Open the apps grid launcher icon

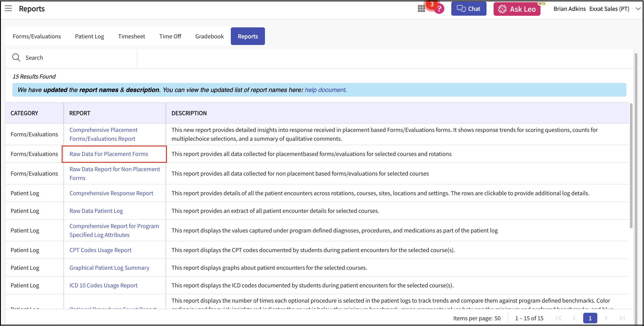click(x=421, y=9)
